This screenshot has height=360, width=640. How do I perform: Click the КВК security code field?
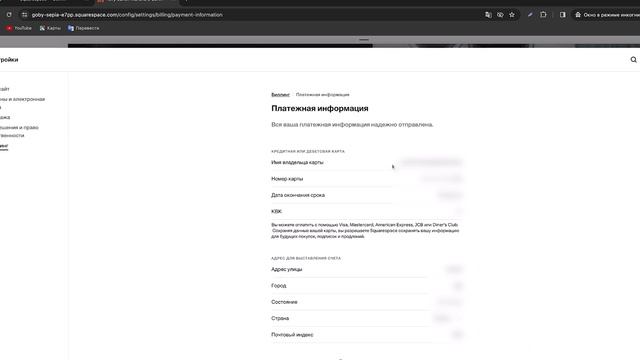point(367,211)
